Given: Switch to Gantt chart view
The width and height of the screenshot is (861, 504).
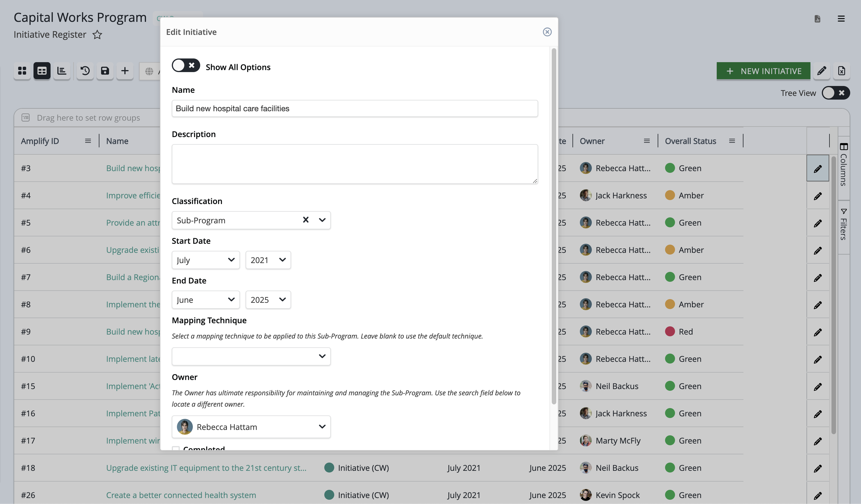Looking at the screenshot, I should coord(62,71).
